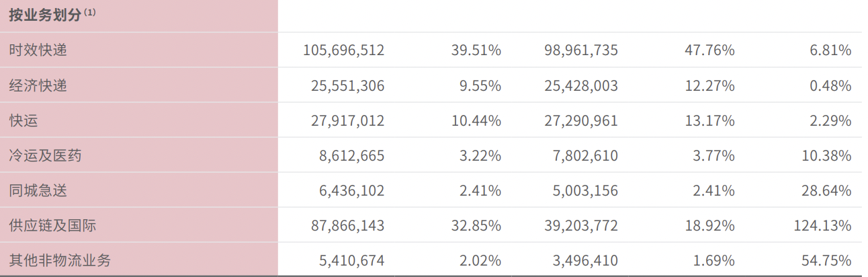Select the 同城急送 row label

pyautogui.click(x=38, y=190)
